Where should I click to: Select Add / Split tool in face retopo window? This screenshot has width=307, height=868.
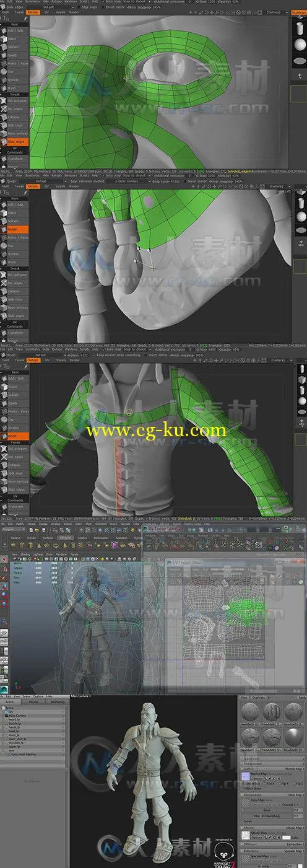(x=15, y=30)
